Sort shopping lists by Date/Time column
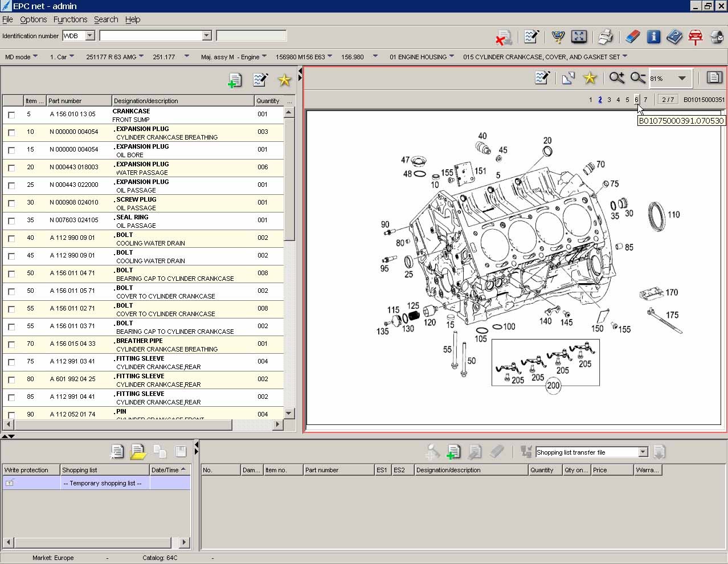Image resolution: width=728 pixels, height=564 pixels. [x=170, y=470]
